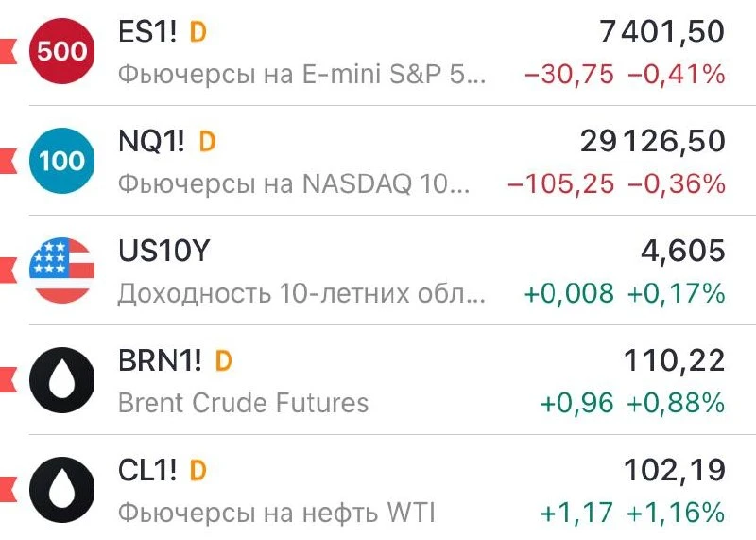Viewport: 756px width, 540px height.
Task: Tap the orange D badge next to CL1!
Action: [x=198, y=471]
